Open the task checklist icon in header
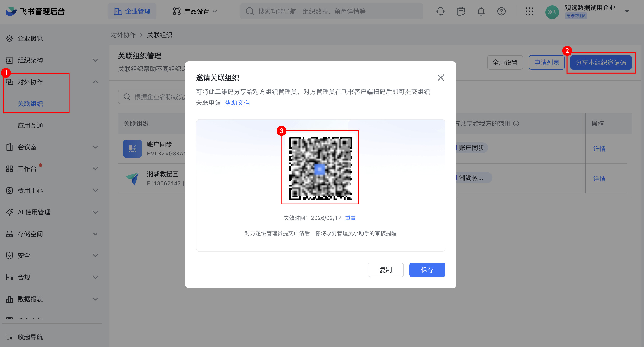Screen dimensions: 644x347 (x=460, y=12)
